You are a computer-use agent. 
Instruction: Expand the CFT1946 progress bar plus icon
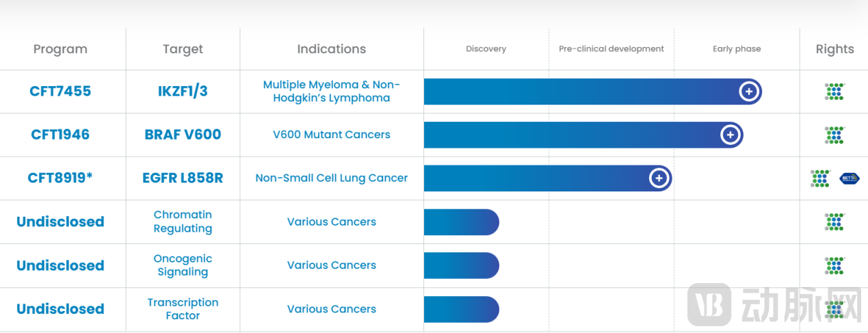pos(731,135)
